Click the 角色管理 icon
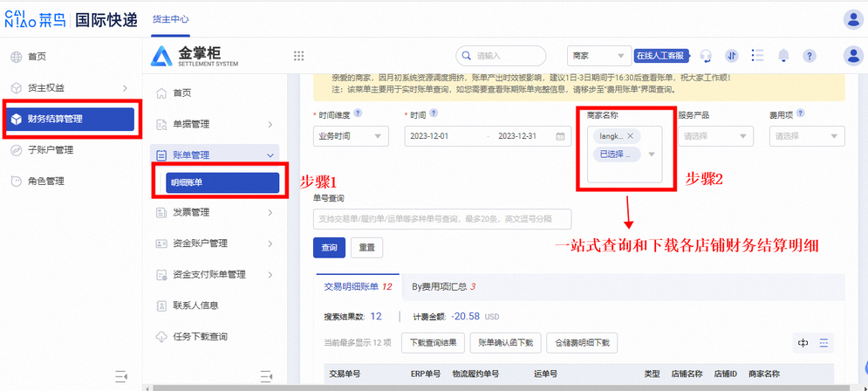This screenshot has width=868, height=391. pyautogui.click(x=16, y=182)
